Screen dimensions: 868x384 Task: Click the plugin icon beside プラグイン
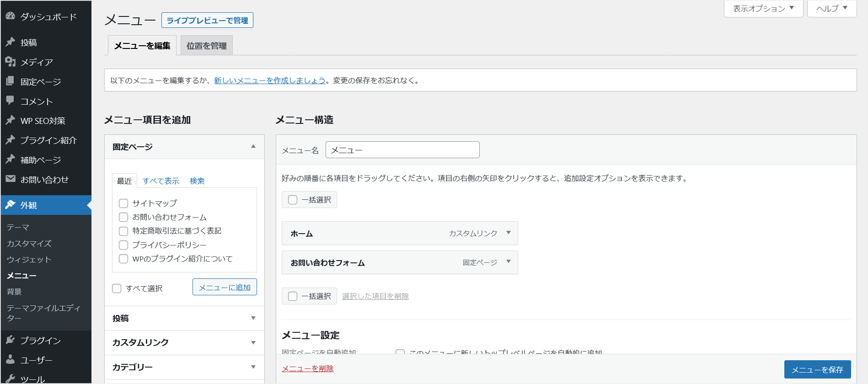10,340
